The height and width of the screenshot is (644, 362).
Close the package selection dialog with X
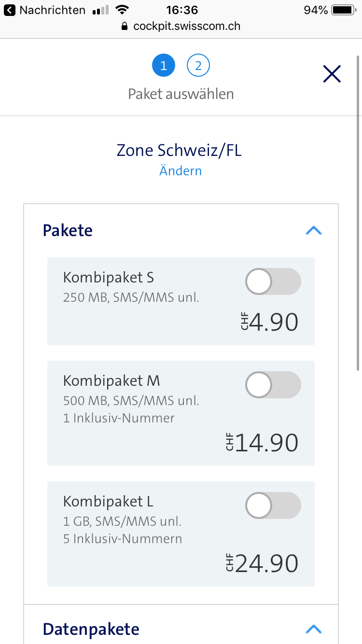332,74
